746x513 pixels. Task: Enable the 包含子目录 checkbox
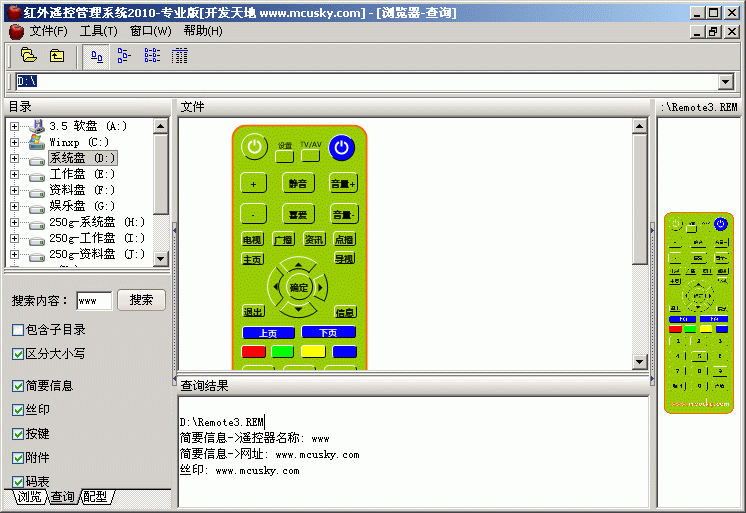click(18, 330)
